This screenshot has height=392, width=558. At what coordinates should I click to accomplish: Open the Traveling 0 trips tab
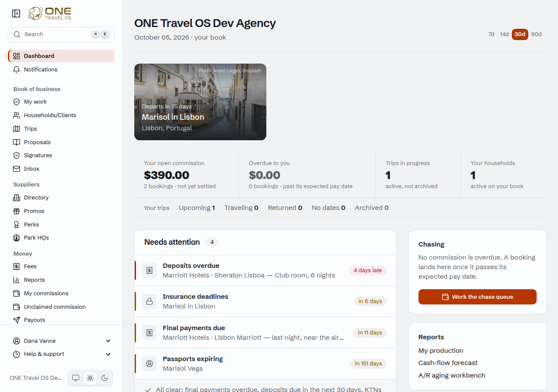tap(241, 208)
